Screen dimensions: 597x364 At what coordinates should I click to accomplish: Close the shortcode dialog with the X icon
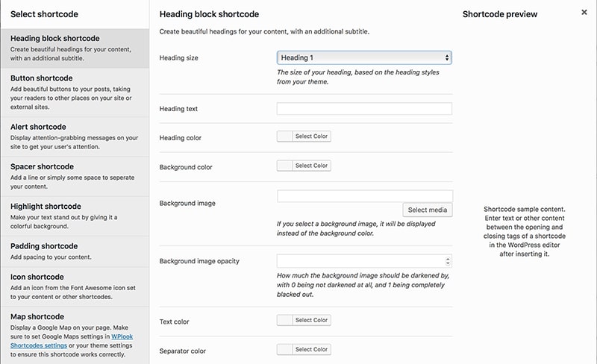(x=584, y=13)
